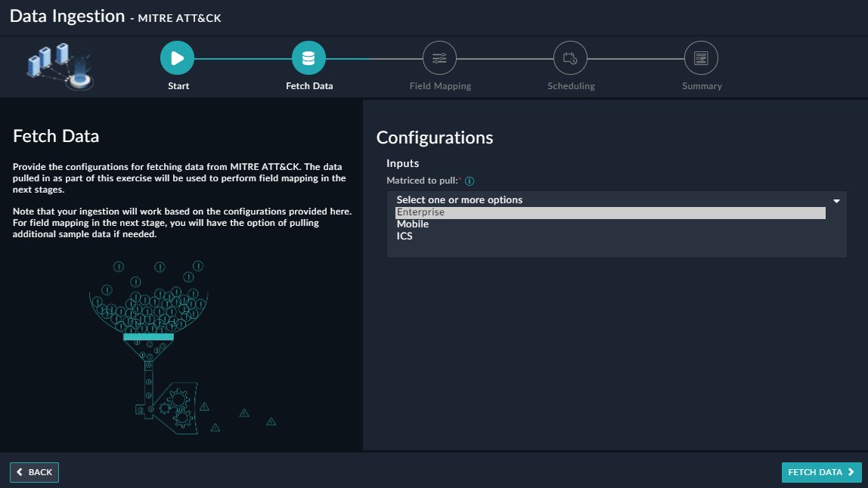
Task: Click the 'Summary' step label
Action: coord(702,86)
